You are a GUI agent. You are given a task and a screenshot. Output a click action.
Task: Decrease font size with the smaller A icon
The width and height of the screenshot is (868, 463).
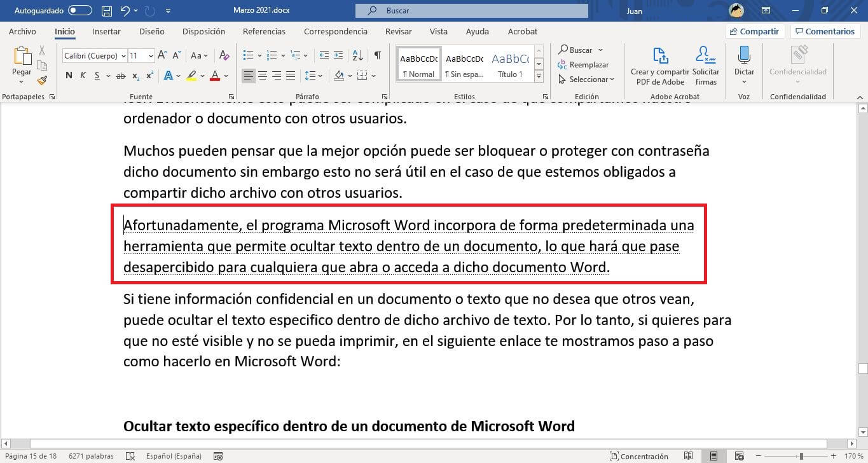point(176,55)
